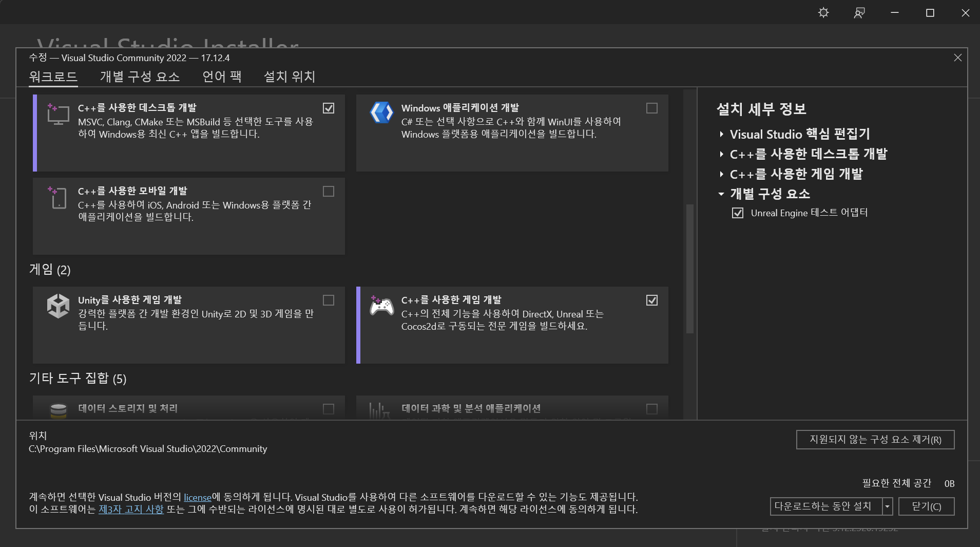Check 데이터 스토리지 및 처리 workload
The width and height of the screenshot is (980, 547).
(329, 409)
